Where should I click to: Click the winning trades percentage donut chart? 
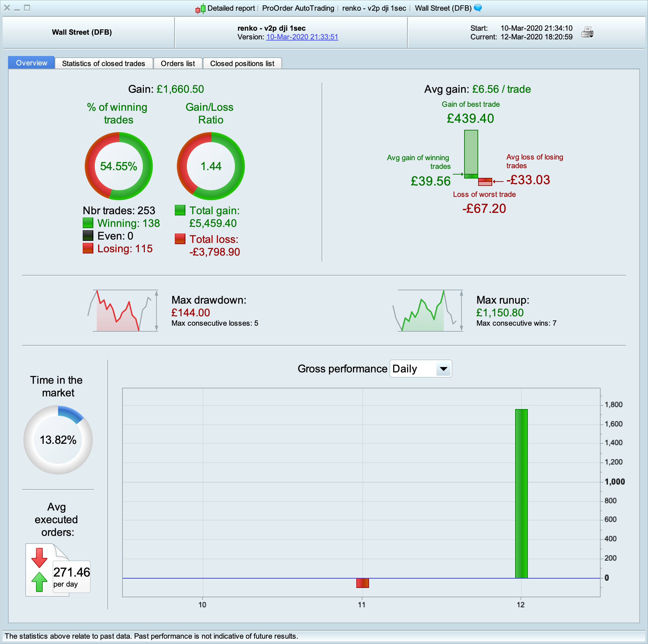pos(119,166)
